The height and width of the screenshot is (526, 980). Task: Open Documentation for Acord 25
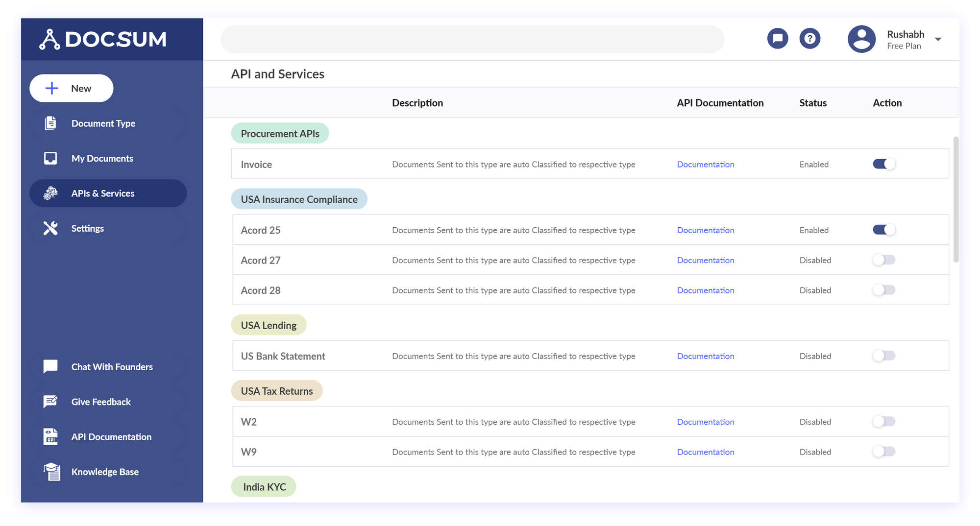706,230
